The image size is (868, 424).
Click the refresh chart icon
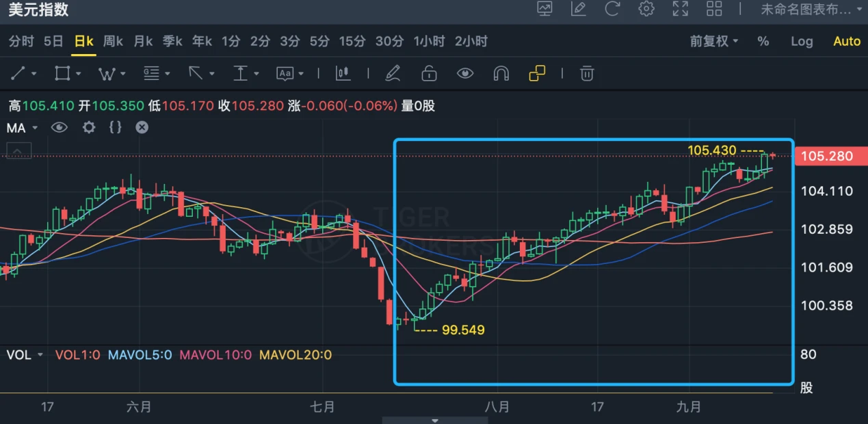[612, 9]
